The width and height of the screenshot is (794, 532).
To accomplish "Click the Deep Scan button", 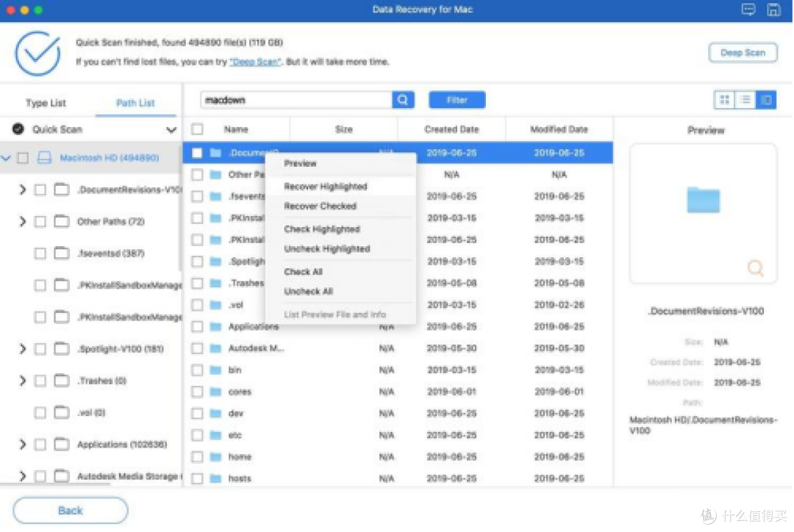I will [743, 53].
